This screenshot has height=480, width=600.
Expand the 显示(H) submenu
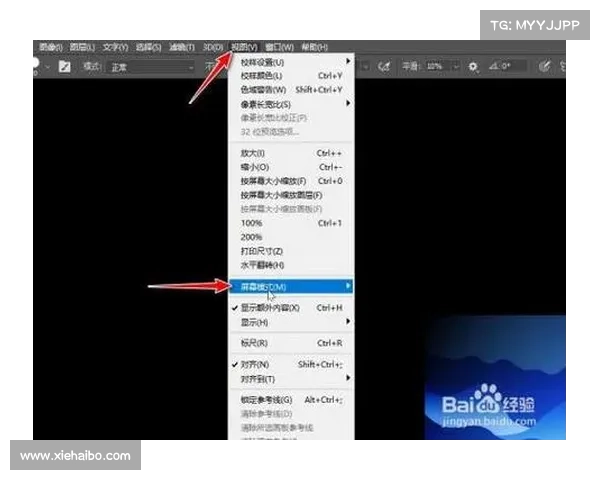[291, 322]
